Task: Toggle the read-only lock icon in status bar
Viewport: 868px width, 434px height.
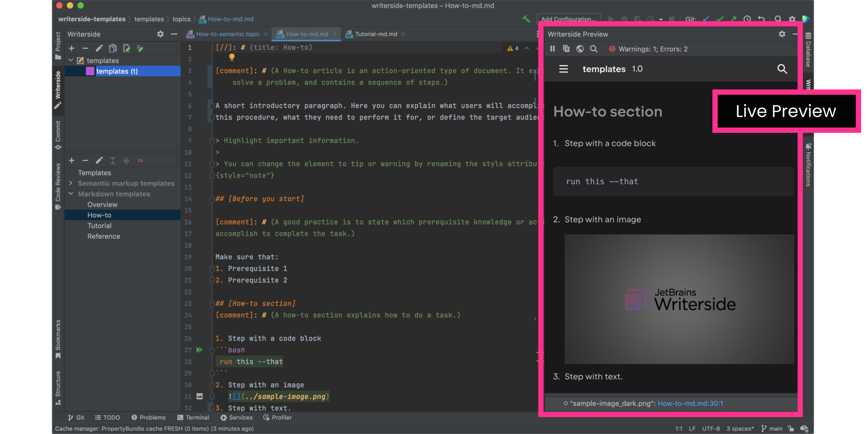Action: [791, 428]
